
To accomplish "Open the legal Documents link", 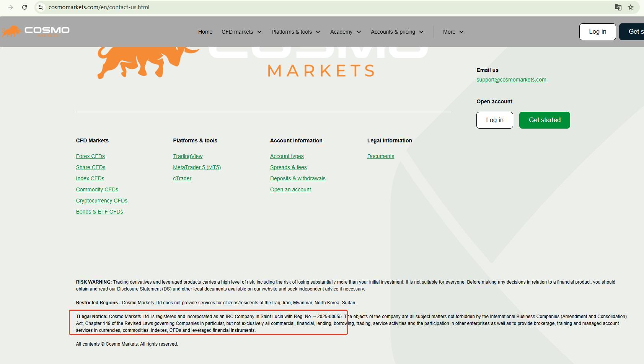I will [x=381, y=156].
